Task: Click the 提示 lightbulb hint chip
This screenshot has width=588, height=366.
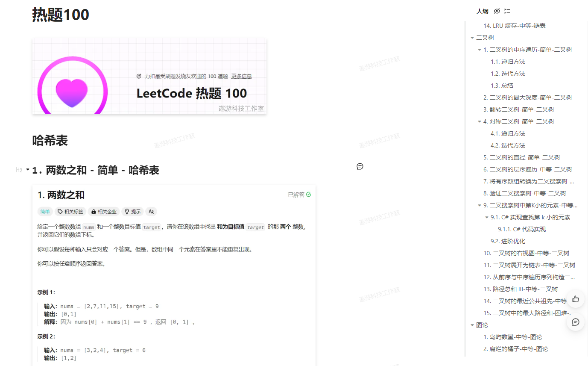Action: coord(132,212)
